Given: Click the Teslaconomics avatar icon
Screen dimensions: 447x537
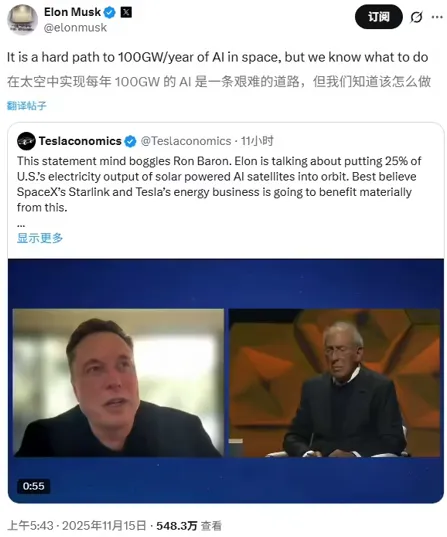Looking at the screenshot, I should click(x=26, y=141).
